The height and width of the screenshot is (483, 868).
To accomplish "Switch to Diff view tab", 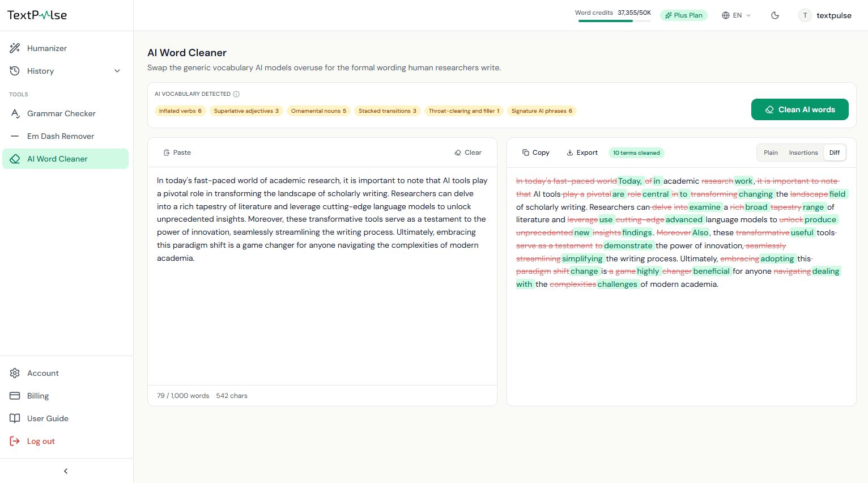I will [x=835, y=152].
